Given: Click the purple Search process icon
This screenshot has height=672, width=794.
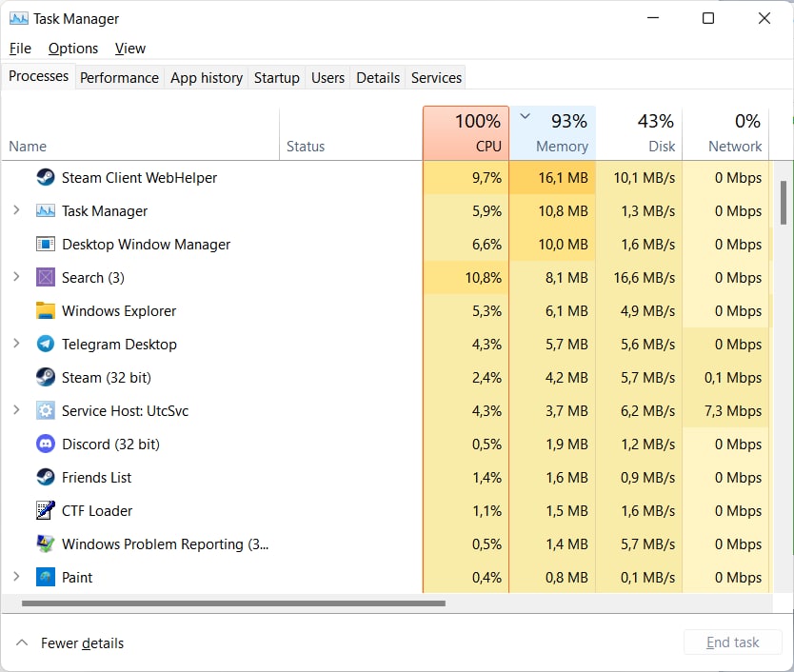Looking at the screenshot, I should click(x=46, y=278).
